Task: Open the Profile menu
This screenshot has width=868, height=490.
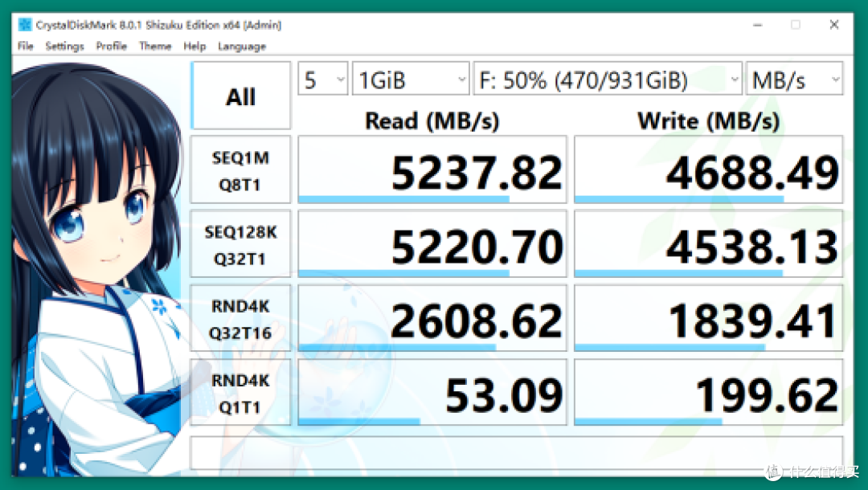Action: (111, 46)
